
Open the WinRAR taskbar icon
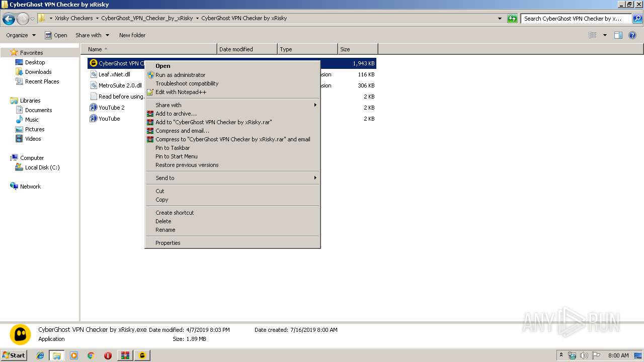coord(125,355)
